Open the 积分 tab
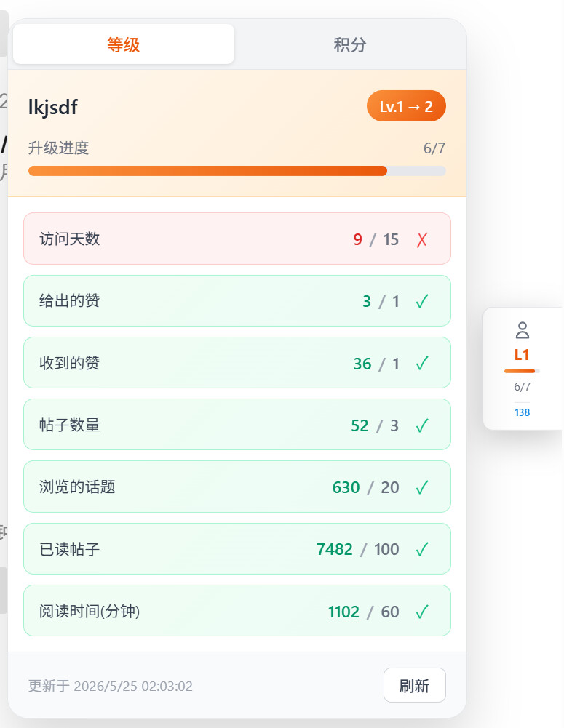The height and width of the screenshot is (728, 564). tap(350, 44)
